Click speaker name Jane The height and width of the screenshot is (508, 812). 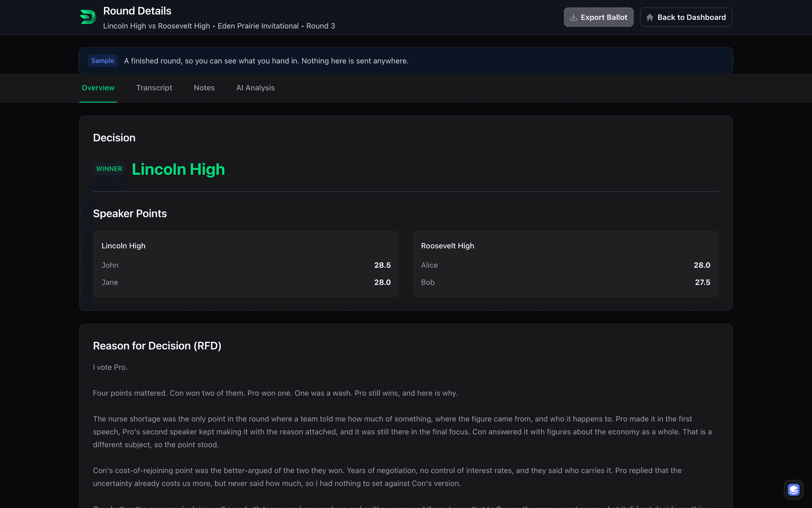(110, 282)
